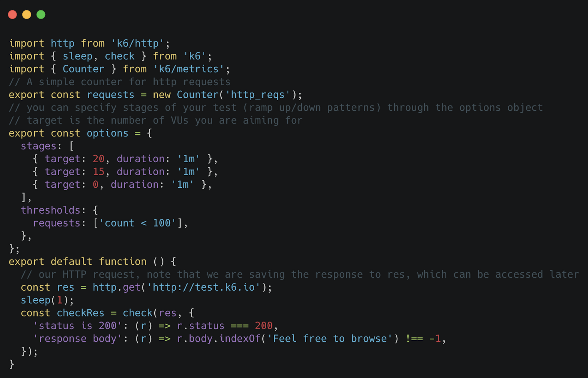Click the target value 0
Image resolution: width=588 pixels, height=378 pixels.
[x=96, y=185]
